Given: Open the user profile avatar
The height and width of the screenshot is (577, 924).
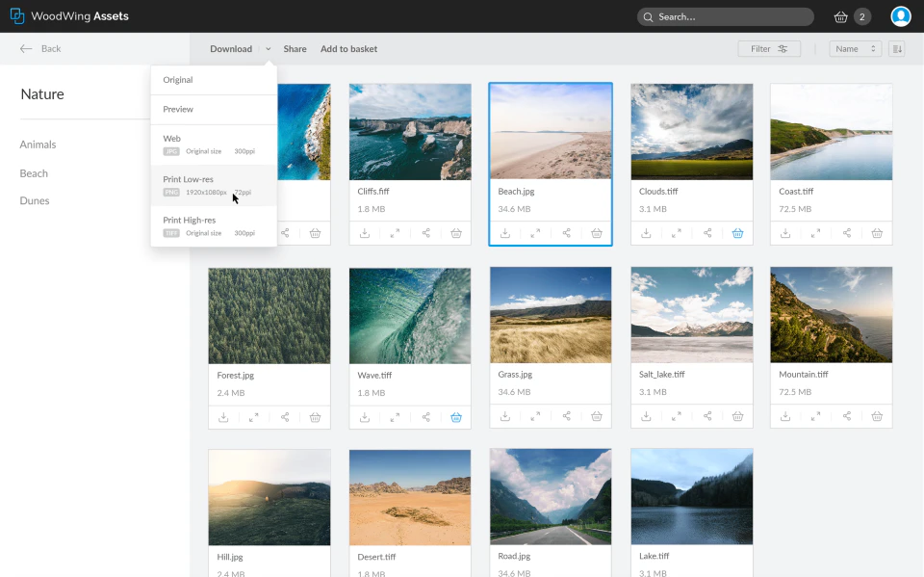Looking at the screenshot, I should (900, 16).
